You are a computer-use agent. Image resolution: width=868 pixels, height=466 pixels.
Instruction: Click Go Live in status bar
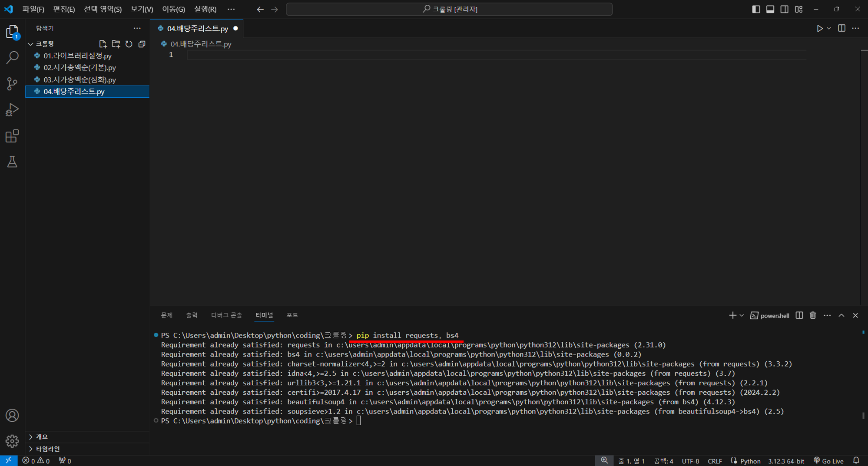point(828,461)
